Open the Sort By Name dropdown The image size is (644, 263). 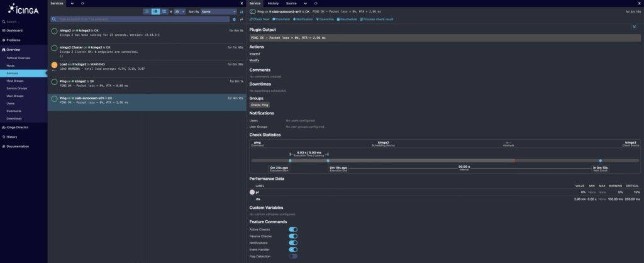[x=218, y=11]
